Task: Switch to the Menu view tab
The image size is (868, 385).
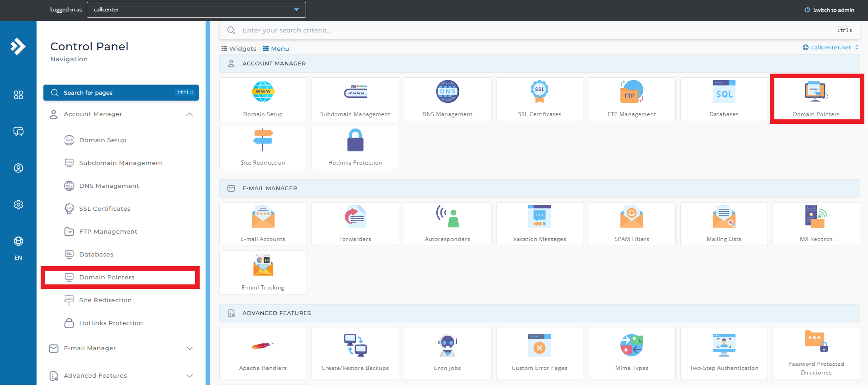Action: (276, 48)
